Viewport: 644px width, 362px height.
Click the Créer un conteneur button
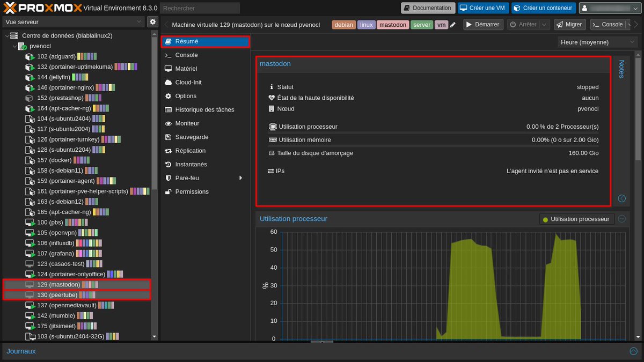click(544, 8)
